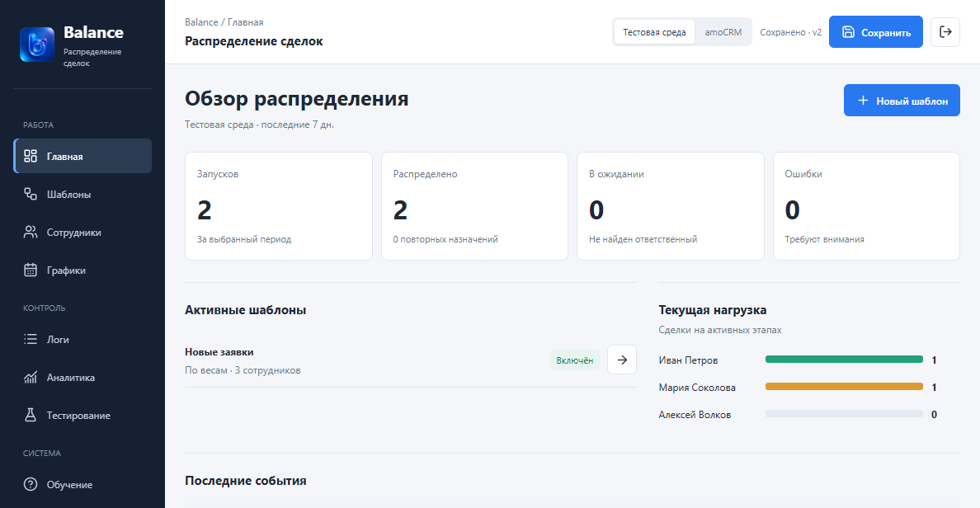Click the Активные шаблоны heading
Screen dimensions: 980x508
(246, 310)
